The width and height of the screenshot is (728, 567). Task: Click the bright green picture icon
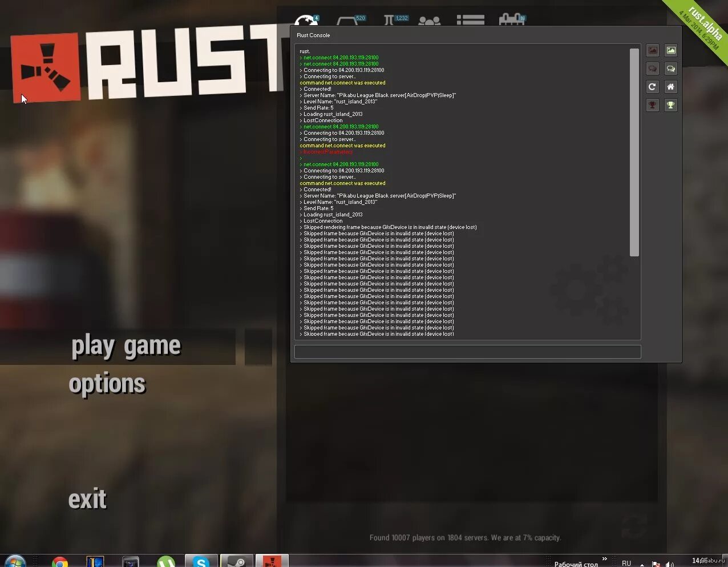pos(671,50)
